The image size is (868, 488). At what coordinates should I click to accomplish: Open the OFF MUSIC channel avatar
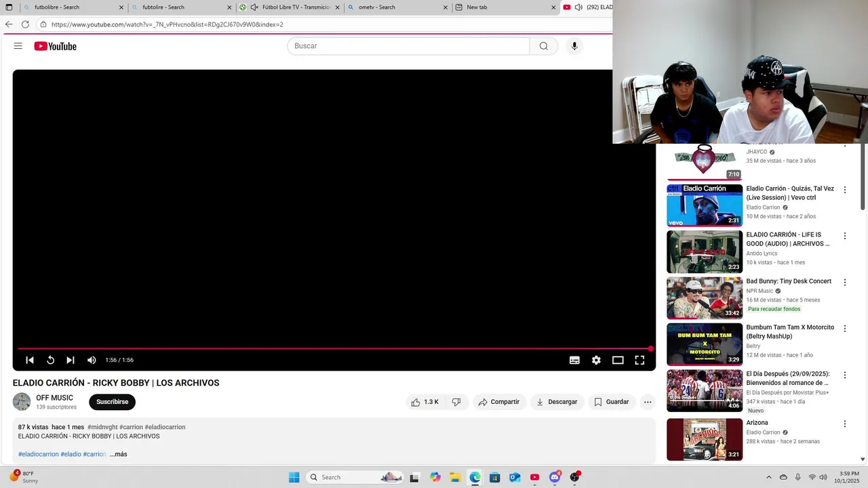click(x=22, y=401)
